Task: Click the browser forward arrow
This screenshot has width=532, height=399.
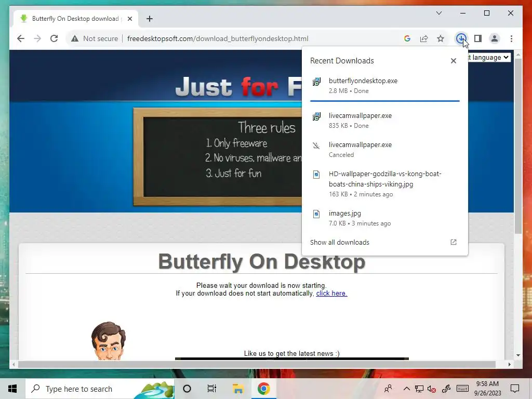Action: pos(37,38)
